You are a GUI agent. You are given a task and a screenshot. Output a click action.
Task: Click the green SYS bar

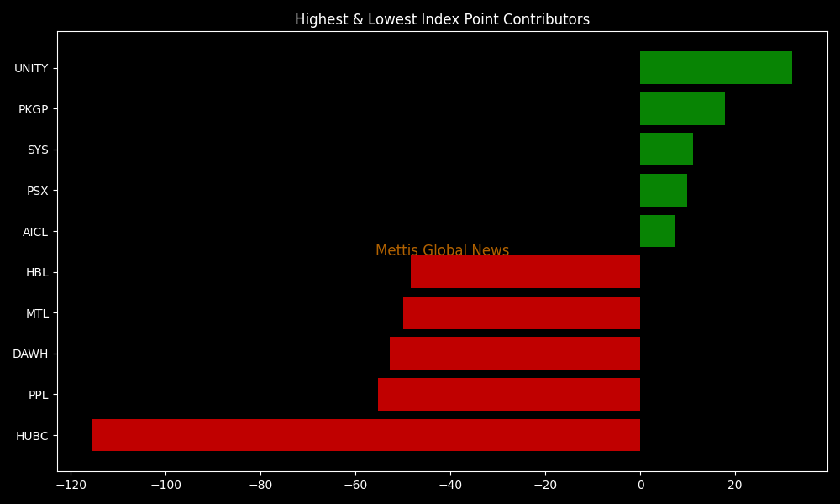(666, 150)
